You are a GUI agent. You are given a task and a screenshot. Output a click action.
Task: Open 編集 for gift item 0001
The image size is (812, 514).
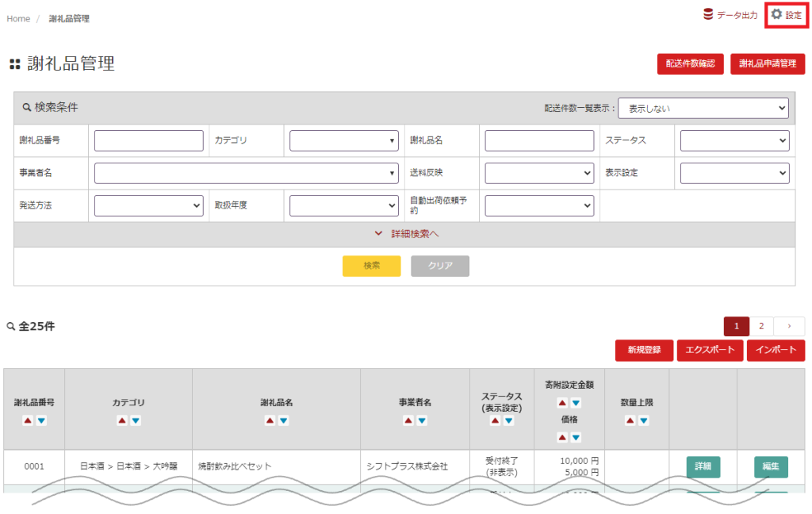point(771,466)
